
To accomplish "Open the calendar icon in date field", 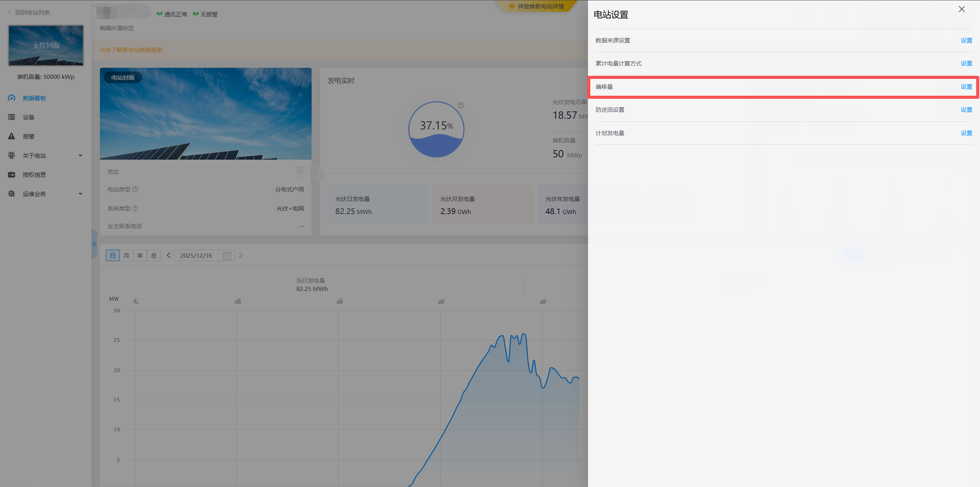I will 227,255.
